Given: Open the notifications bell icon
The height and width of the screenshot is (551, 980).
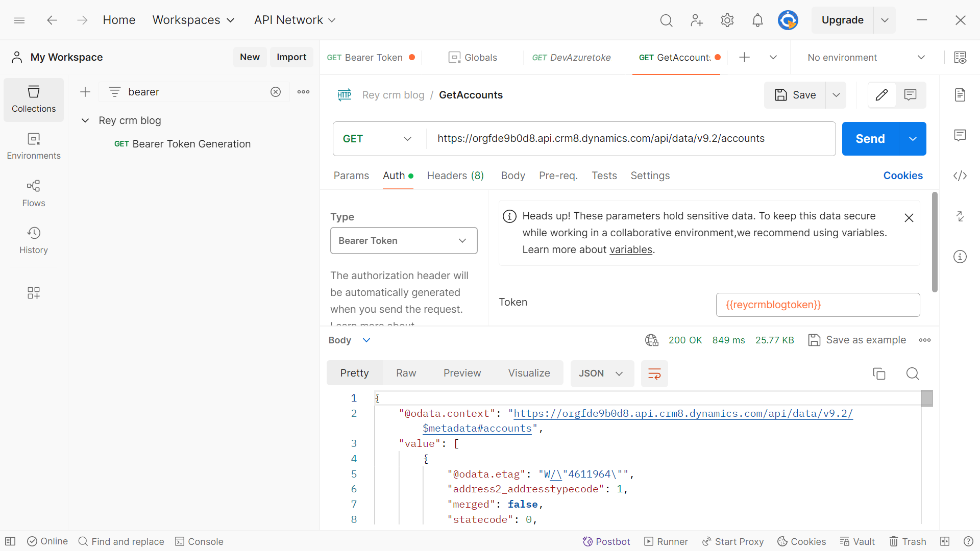Looking at the screenshot, I should (757, 20).
